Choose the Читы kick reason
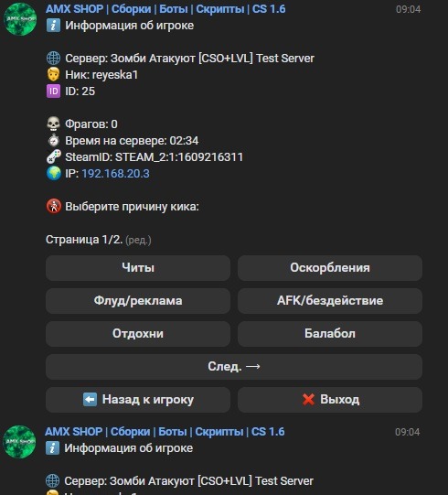 click(138, 268)
